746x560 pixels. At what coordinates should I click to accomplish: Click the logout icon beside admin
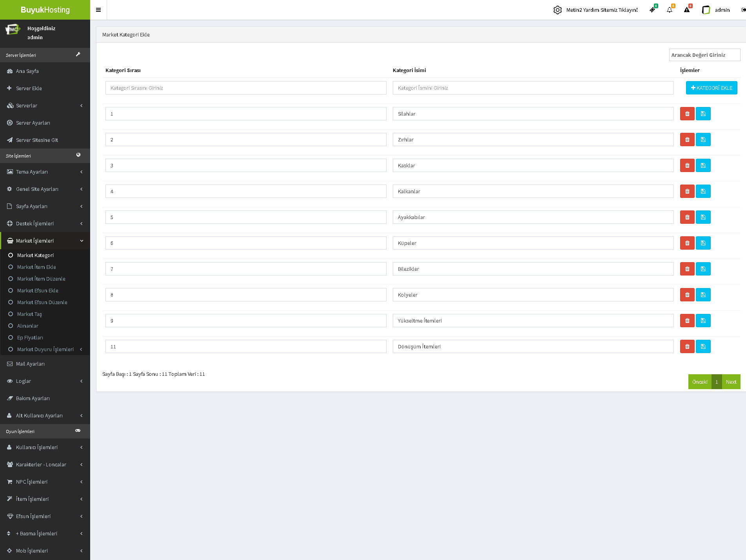(x=743, y=10)
